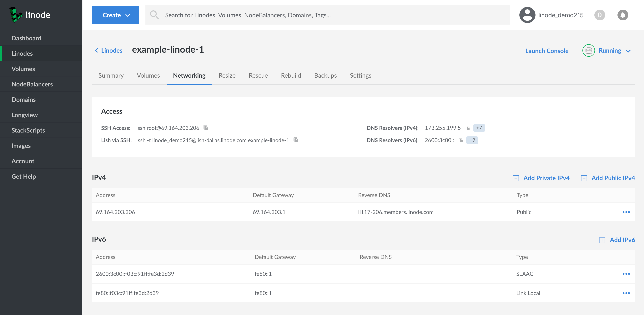Click the example-linode-1 title
Viewport: 644px width, 315px height.
click(168, 50)
